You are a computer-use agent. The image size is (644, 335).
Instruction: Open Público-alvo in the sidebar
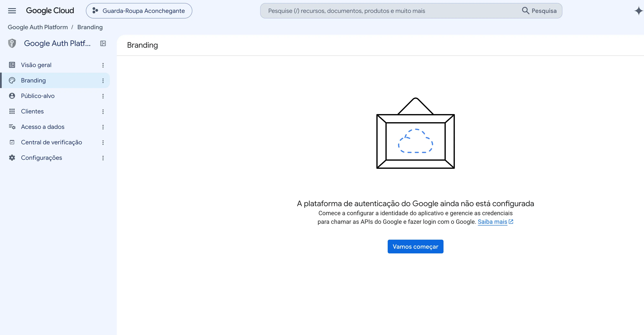[55, 96]
